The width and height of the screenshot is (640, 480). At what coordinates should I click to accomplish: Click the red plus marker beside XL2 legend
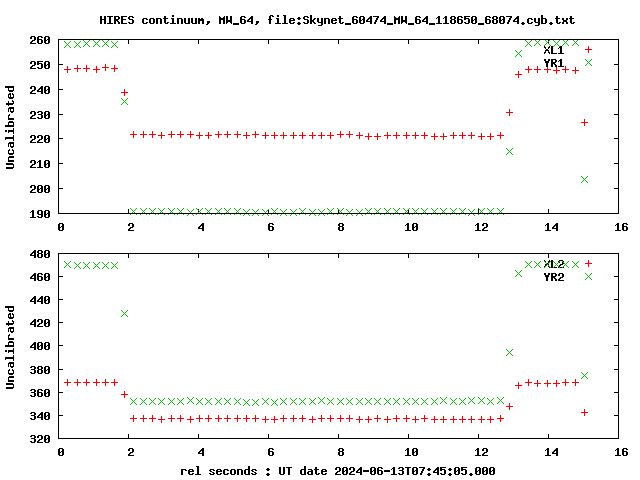(x=588, y=264)
